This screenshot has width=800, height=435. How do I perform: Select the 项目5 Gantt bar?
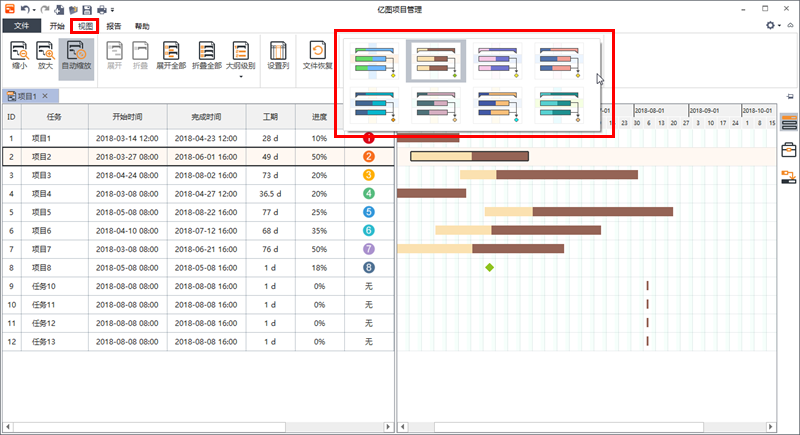pos(579,212)
